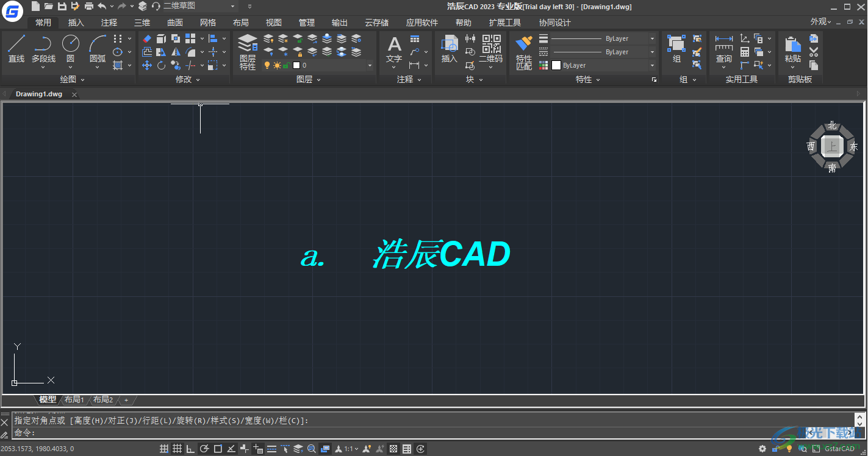Viewport: 868px width, 456px height.
Task: Toggle lineweight display in status bar
Action: 272,449
